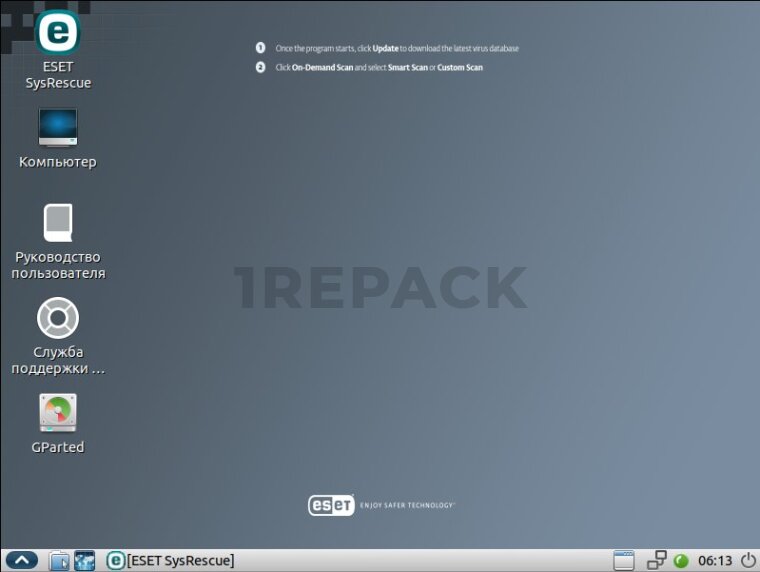
Task: Click the ESET SysRescue icon label text
Action: click(58, 75)
